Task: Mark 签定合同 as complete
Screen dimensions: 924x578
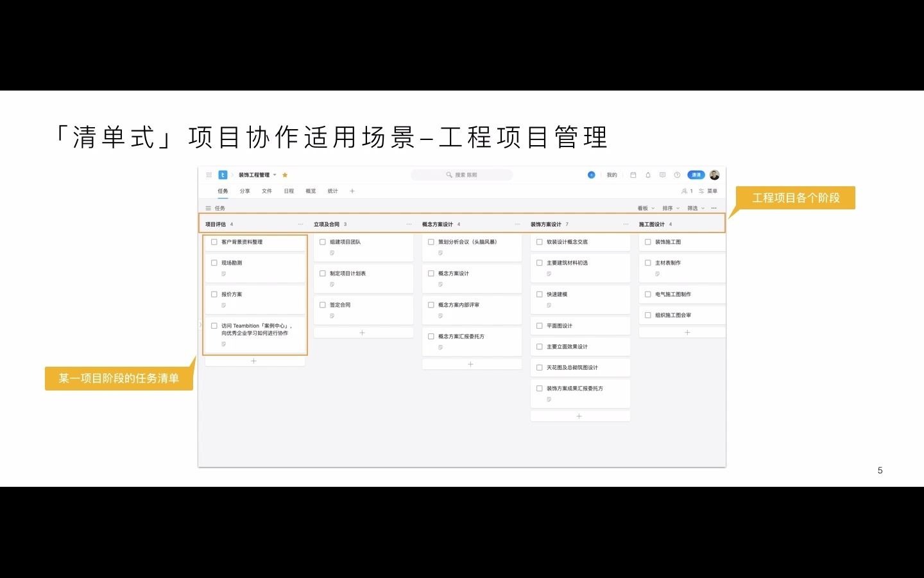Action: coord(323,304)
